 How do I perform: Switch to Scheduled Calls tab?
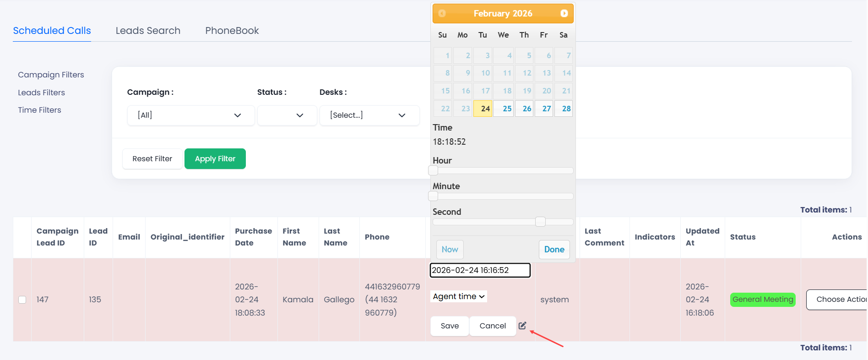pyautogui.click(x=52, y=31)
